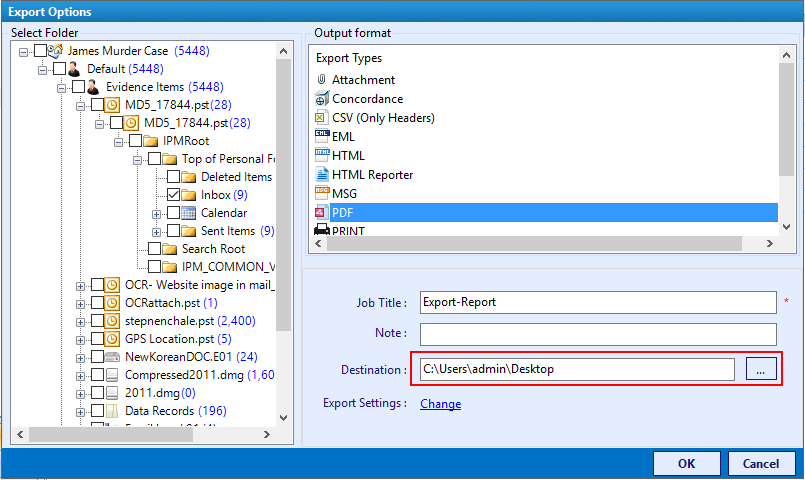Image resolution: width=805 pixels, height=480 pixels.
Task: Click the Default user icon
Action: 74,69
